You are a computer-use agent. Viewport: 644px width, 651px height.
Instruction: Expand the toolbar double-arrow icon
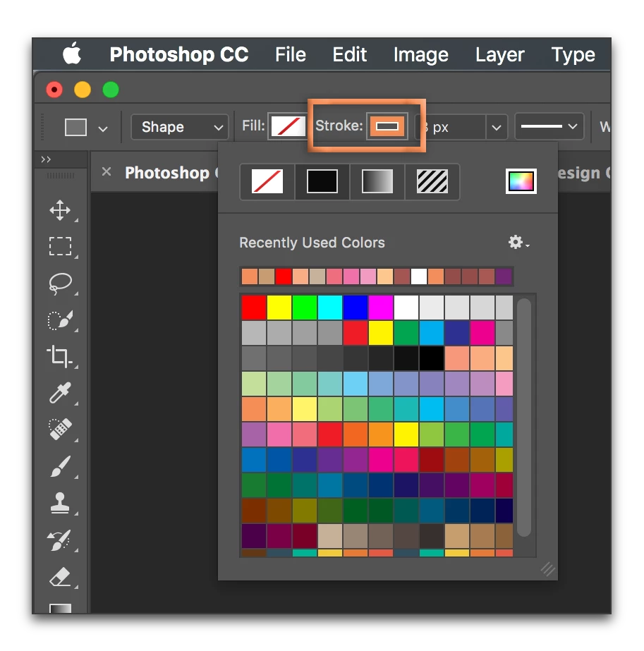pos(46,159)
